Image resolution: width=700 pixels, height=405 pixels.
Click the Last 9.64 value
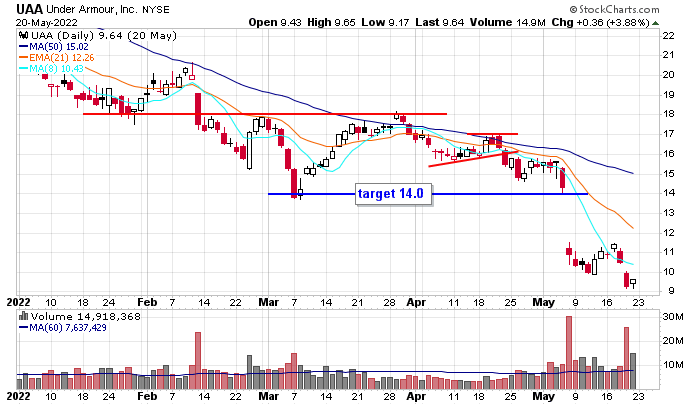(x=440, y=22)
